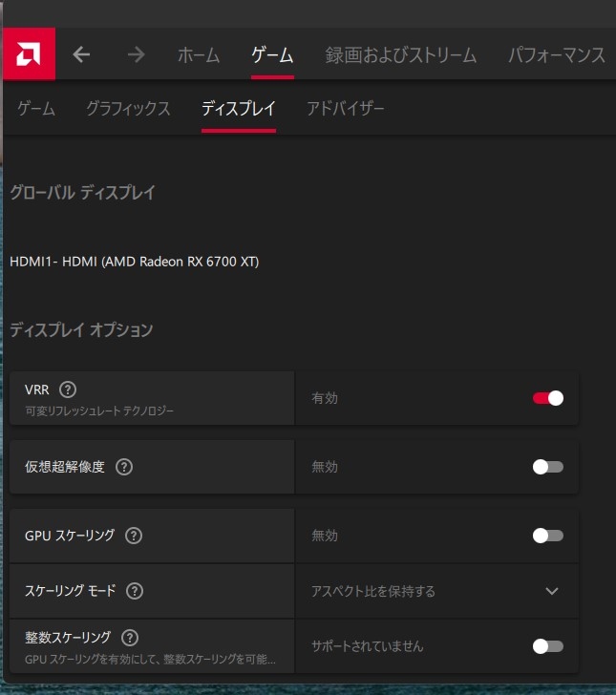Turn off the VRR toggle

pyautogui.click(x=548, y=398)
